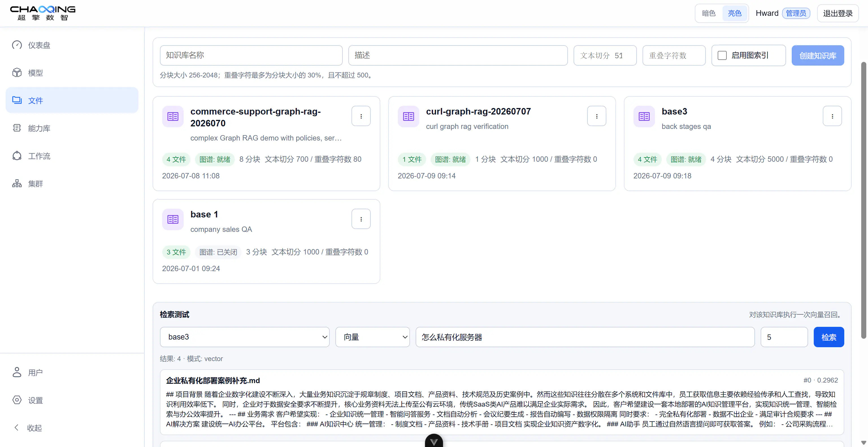Collapse the sidebar with 收起 chevron
The image size is (868, 447).
[x=16, y=427]
